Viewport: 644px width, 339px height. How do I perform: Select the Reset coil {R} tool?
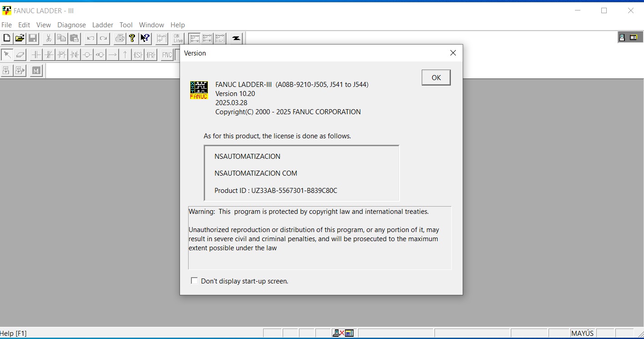[x=150, y=55]
